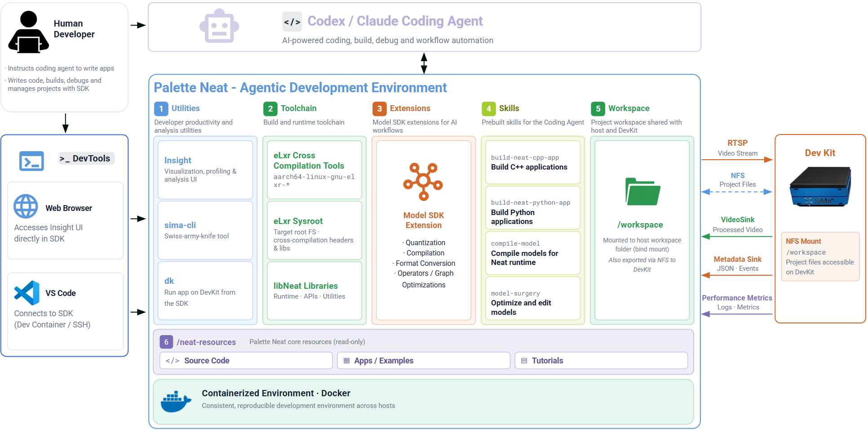Click the number 2 Toolchain badge

pos(270,109)
